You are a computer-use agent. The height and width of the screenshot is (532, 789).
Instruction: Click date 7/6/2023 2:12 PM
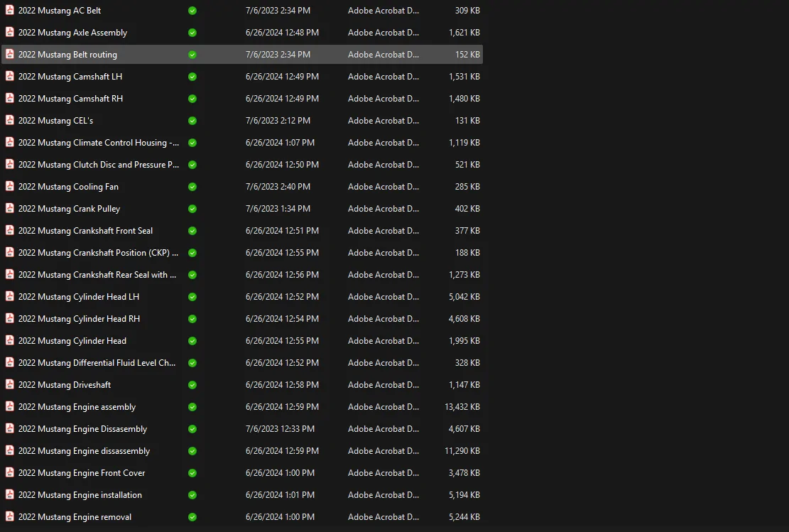(x=278, y=121)
